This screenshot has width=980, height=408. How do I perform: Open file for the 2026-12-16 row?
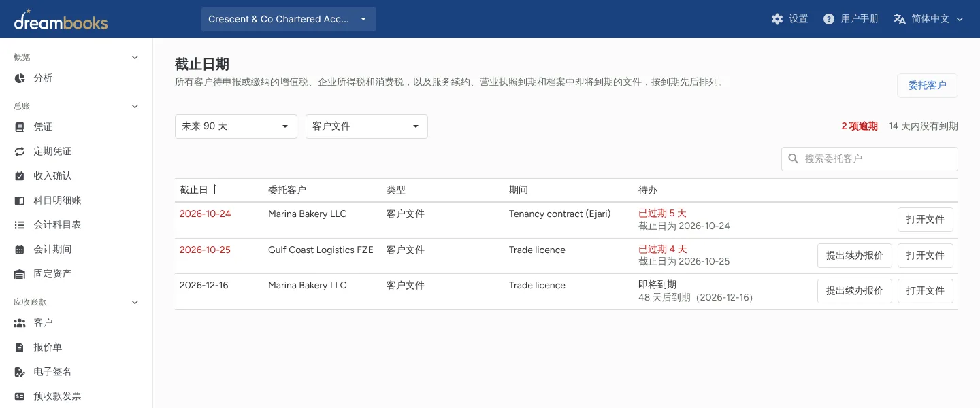pos(926,291)
